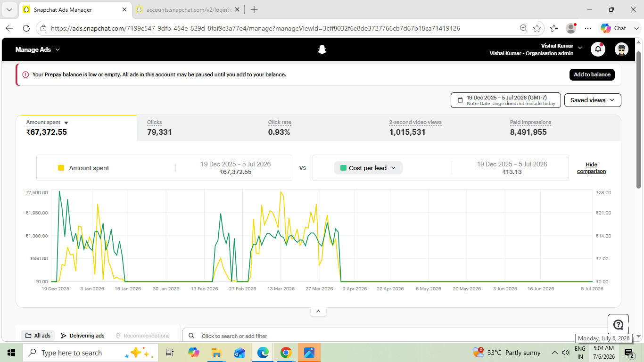Bookmark this page with the star icon
644x362 pixels.
(x=537, y=28)
